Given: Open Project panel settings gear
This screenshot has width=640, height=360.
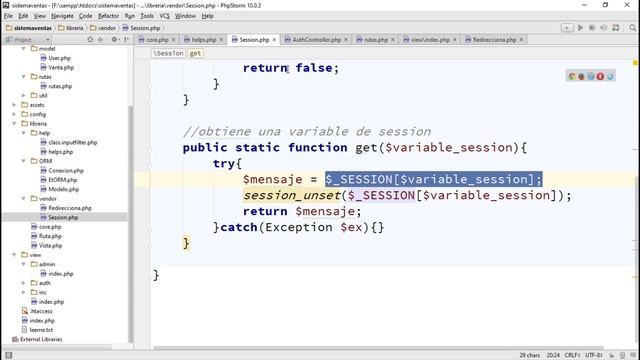Looking at the screenshot, I should point(115,40).
